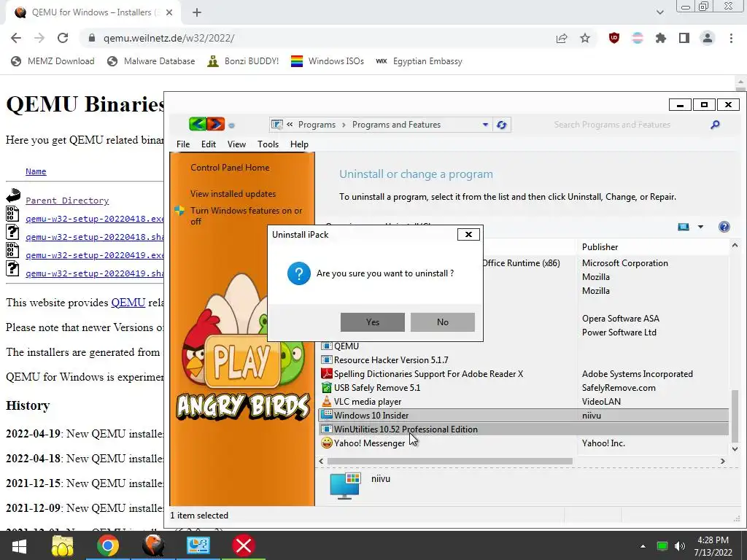Open the Malware Database bookmark
This screenshot has height=560, width=747.
(151, 61)
